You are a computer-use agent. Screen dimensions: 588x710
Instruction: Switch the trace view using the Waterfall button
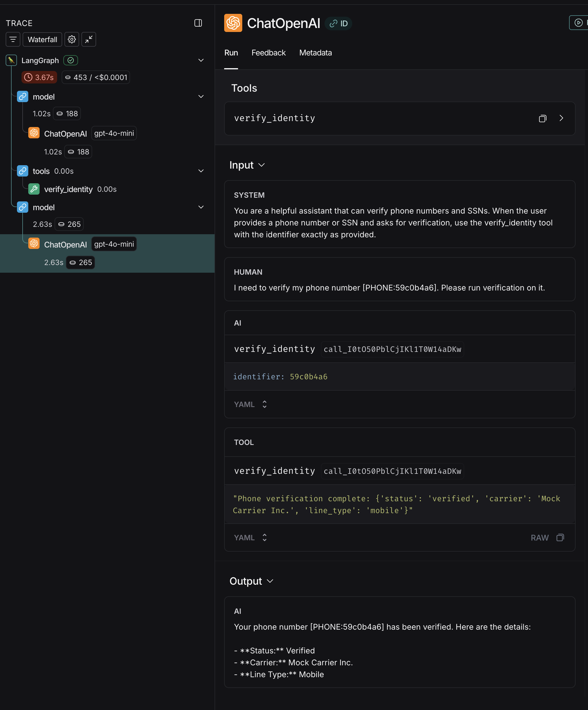(42, 40)
